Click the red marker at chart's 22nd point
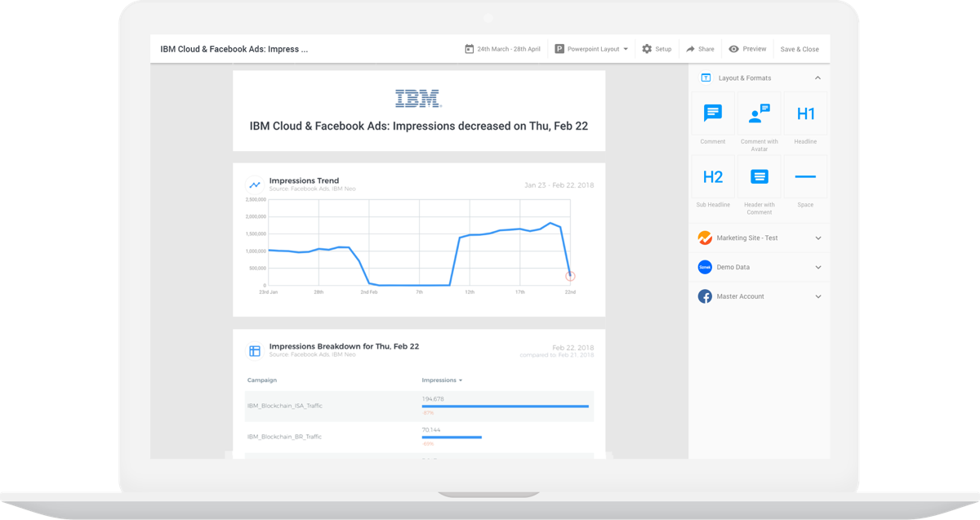 (570, 276)
